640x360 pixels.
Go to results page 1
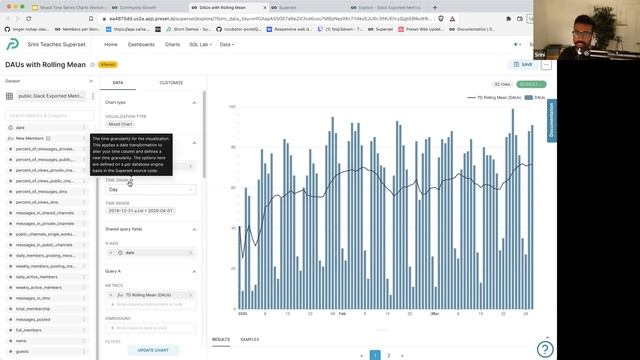tap(375, 355)
